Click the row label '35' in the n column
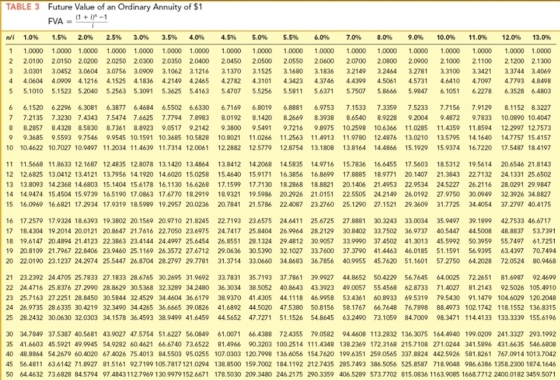This screenshot has height=380, width=560. [10, 344]
